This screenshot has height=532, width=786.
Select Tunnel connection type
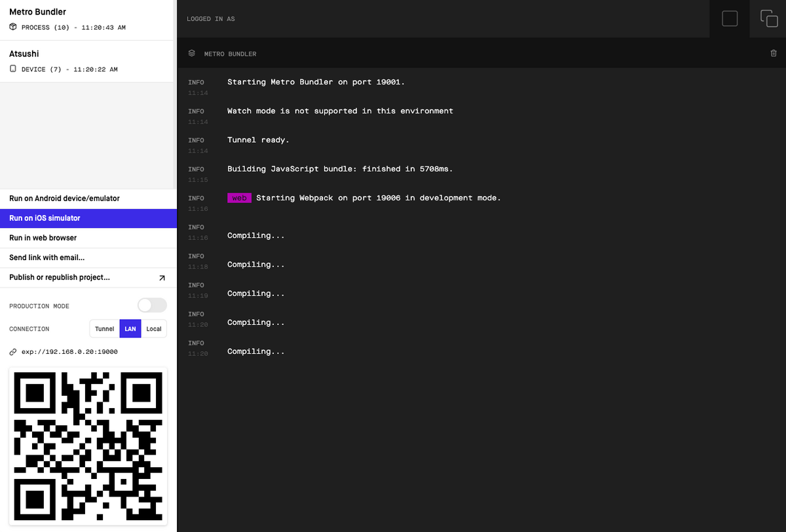tap(104, 329)
